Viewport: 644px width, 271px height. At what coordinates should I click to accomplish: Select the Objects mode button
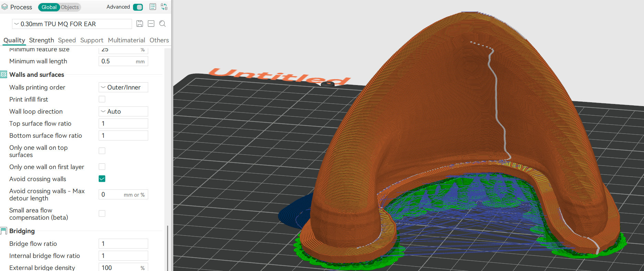[x=70, y=7]
